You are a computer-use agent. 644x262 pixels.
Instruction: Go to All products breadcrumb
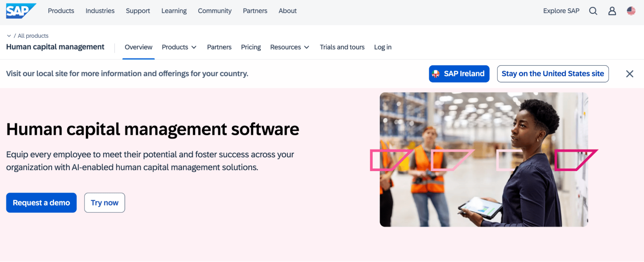33,36
